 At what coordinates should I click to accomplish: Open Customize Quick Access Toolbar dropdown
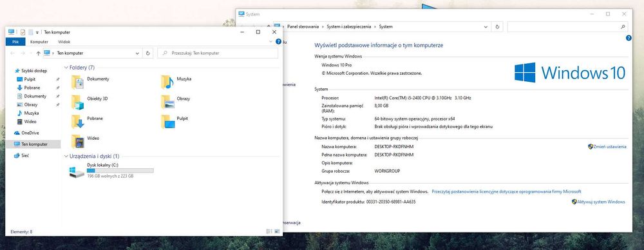pyautogui.click(x=37, y=32)
